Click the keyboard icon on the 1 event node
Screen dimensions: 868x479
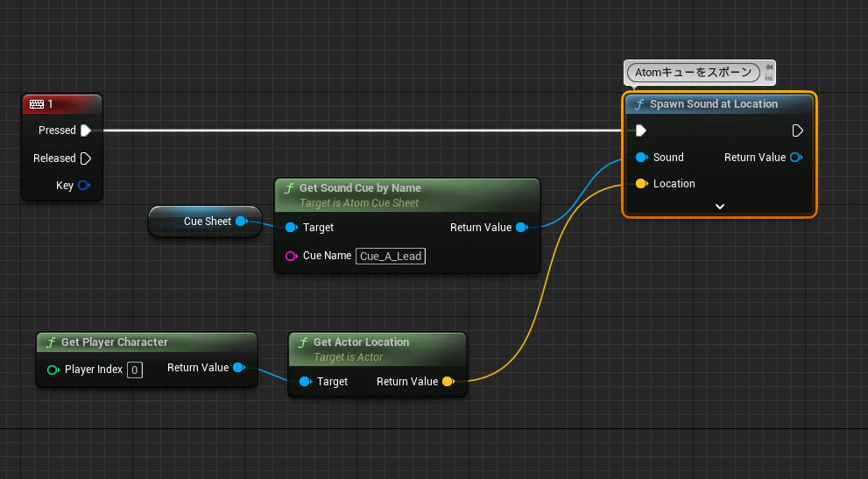pyautogui.click(x=37, y=104)
